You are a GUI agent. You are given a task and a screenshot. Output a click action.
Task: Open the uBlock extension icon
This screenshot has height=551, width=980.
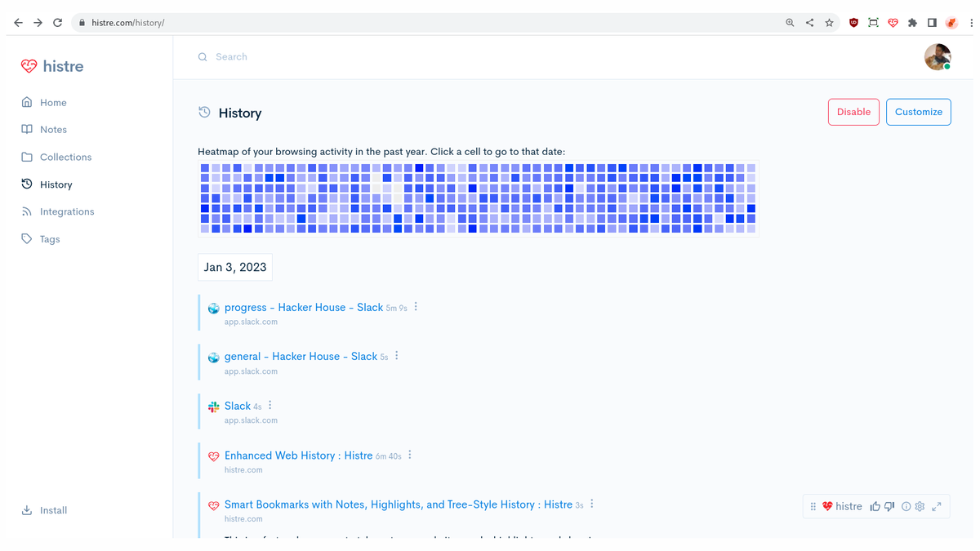point(853,23)
